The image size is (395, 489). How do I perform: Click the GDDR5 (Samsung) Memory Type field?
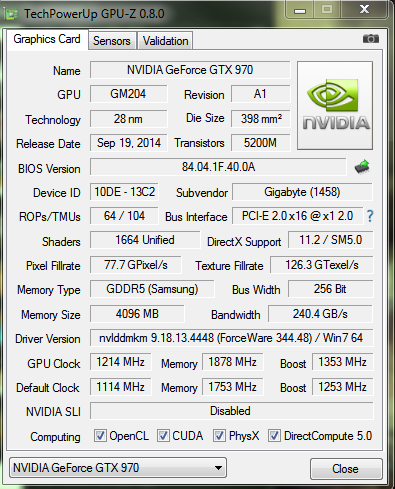[x=152, y=289]
